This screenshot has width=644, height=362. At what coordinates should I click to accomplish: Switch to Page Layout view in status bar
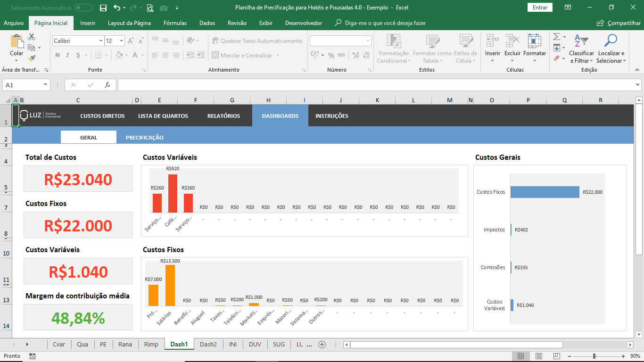pos(538,356)
